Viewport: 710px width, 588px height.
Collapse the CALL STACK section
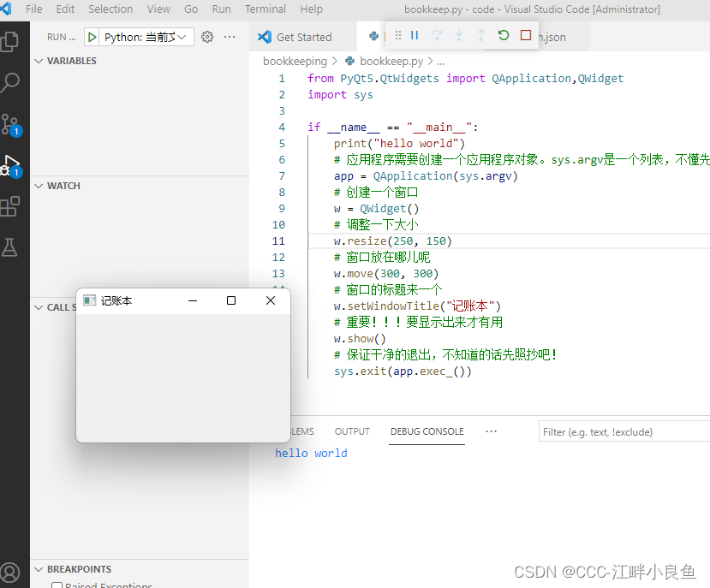(39, 307)
